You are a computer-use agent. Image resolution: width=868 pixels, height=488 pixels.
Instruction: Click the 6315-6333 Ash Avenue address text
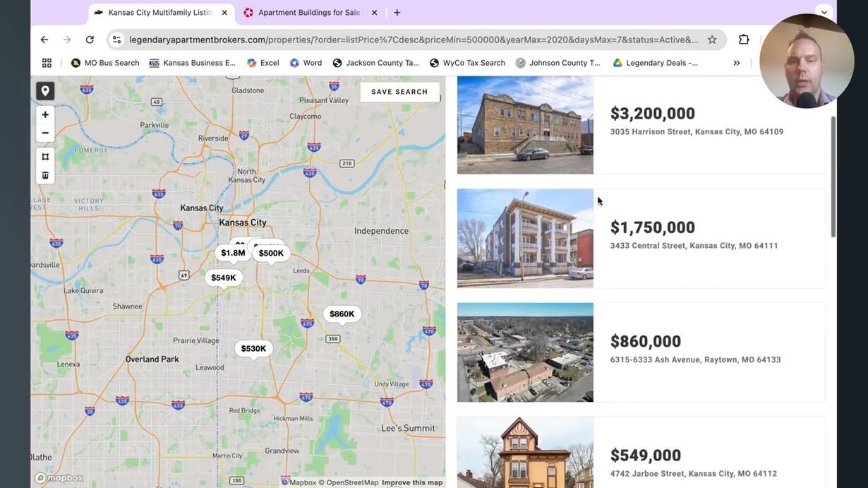695,360
